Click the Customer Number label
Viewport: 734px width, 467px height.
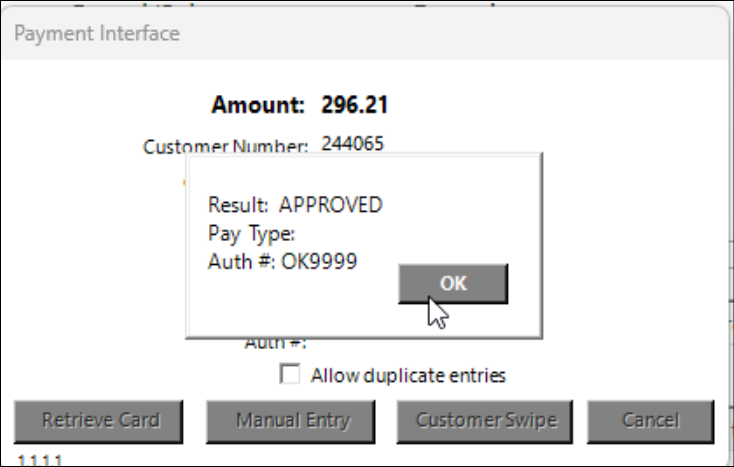[225, 147]
